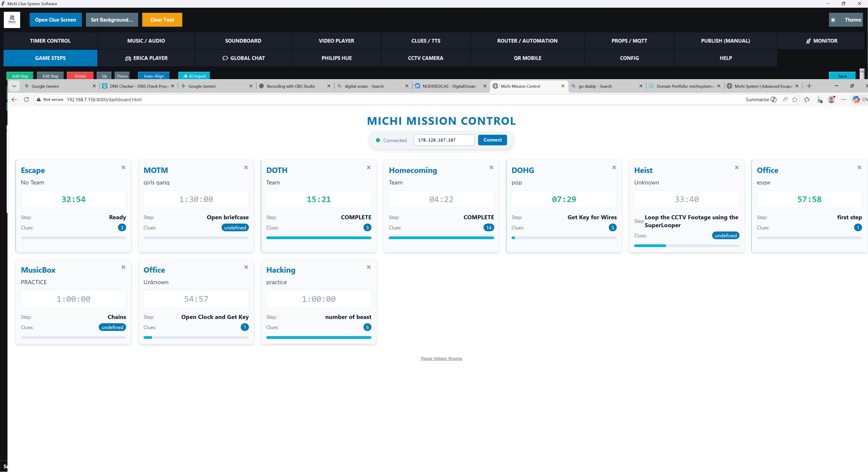Open browser downloads icon
This screenshot has height=472, width=868.
[819, 99]
